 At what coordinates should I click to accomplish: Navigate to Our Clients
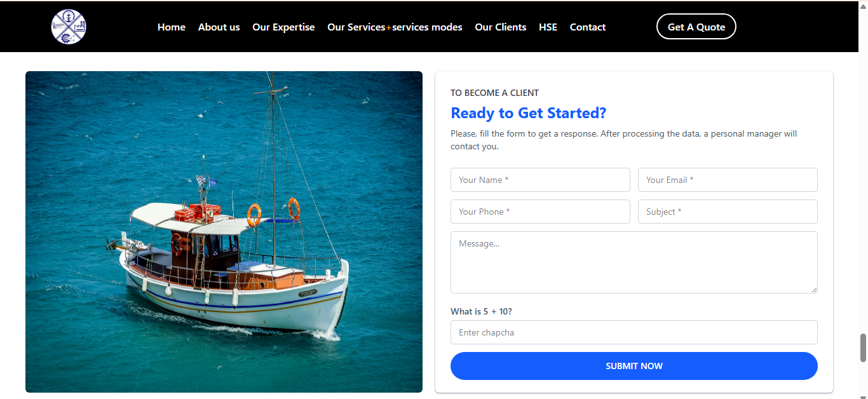(x=500, y=27)
